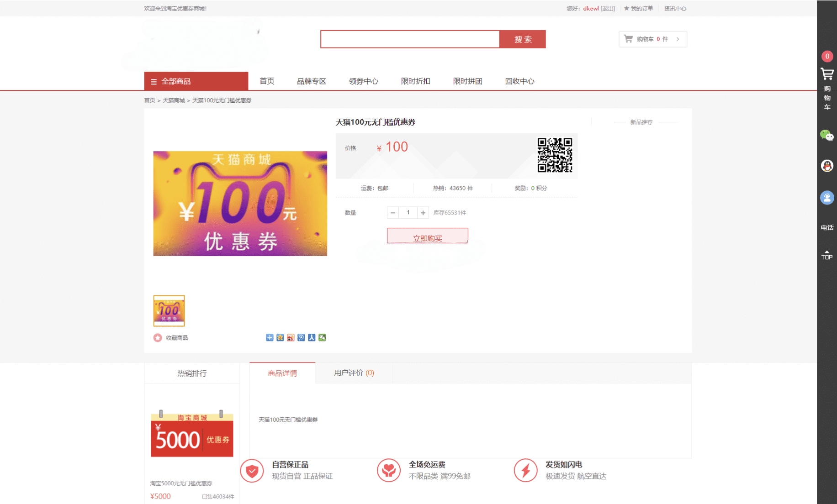Click 天猫商城 in the breadcrumb
This screenshot has height=504, width=837.
174,100
